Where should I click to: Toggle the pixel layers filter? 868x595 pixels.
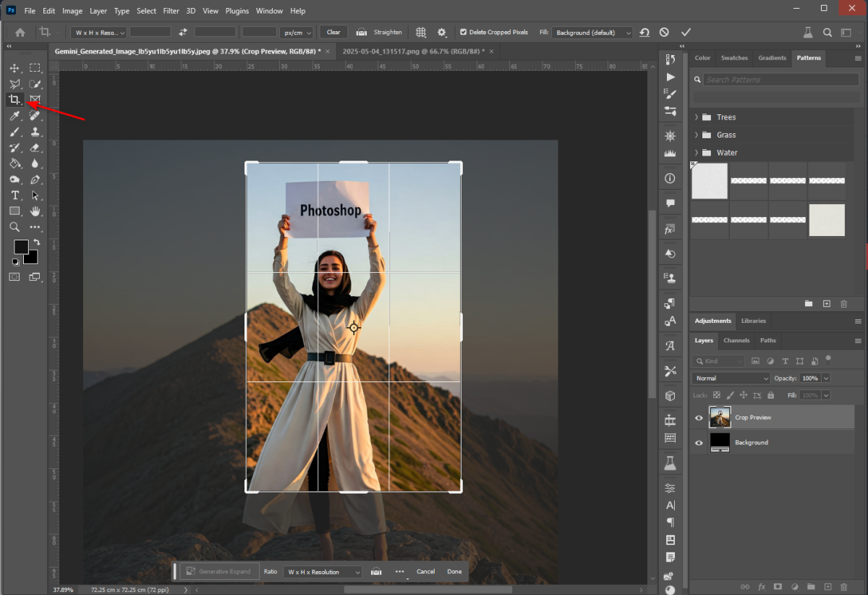pyautogui.click(x=755, y=360)
